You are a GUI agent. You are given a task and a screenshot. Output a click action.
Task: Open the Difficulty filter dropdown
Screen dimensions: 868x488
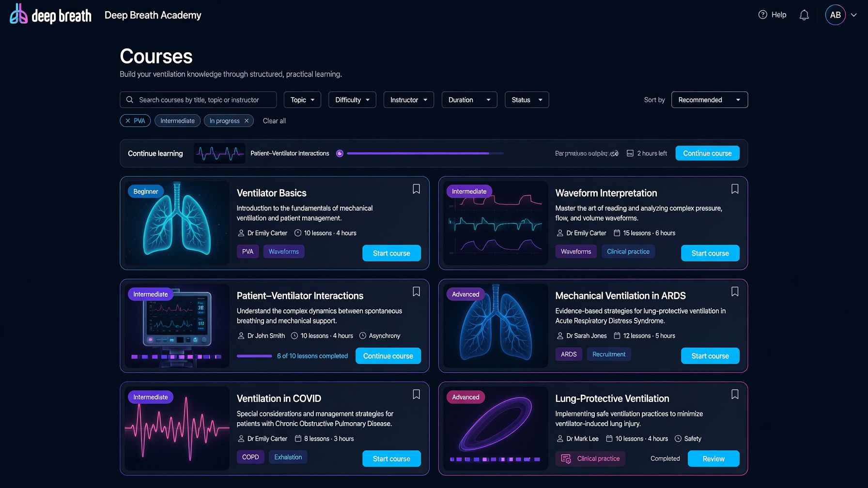[x=352, y=100]
